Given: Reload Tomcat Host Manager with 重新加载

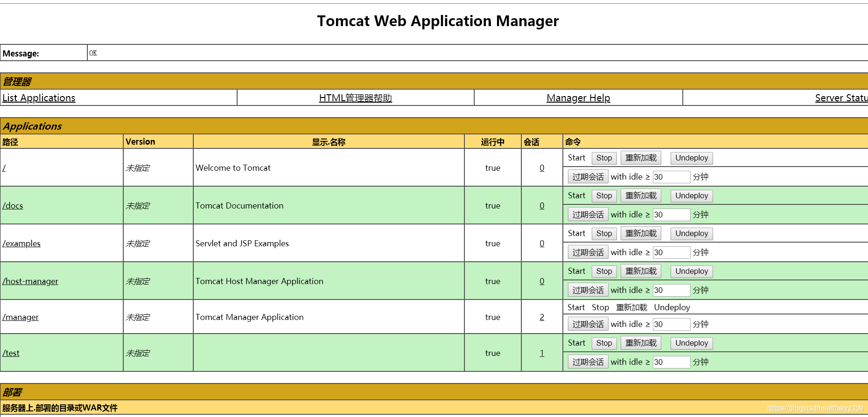Looking at the screenshot, I should point(641,271).
